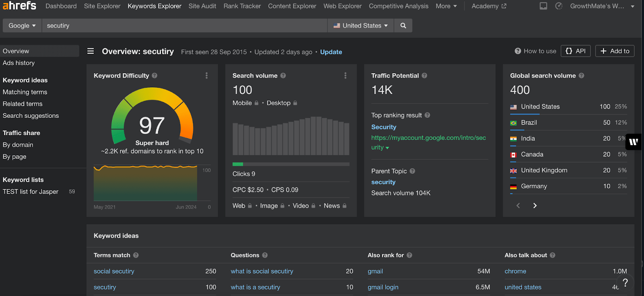Screen dimensions: 644x296
Task: Click inside the keyword search field
Action: coord(184,26)
